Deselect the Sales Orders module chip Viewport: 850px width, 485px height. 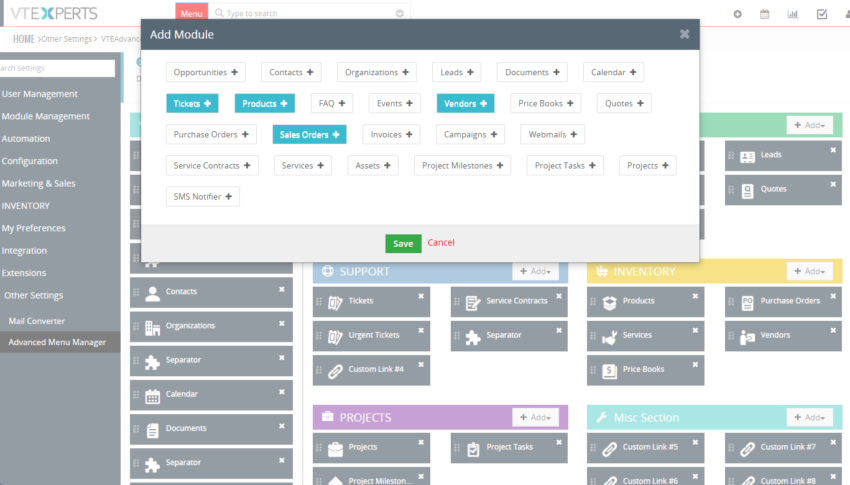point(309,134)
